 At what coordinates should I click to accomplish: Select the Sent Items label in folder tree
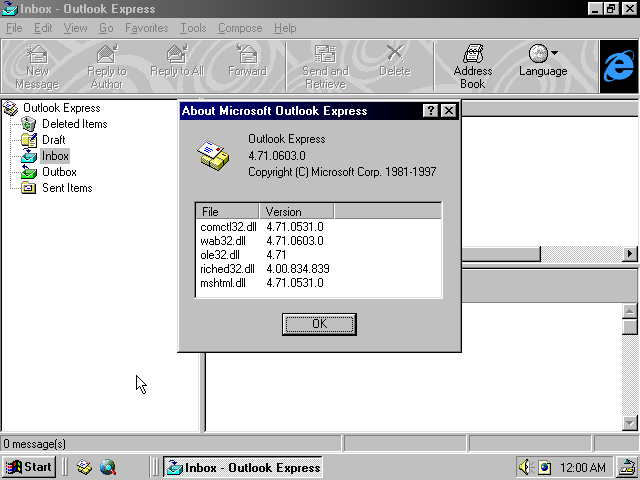pos(67,188)
